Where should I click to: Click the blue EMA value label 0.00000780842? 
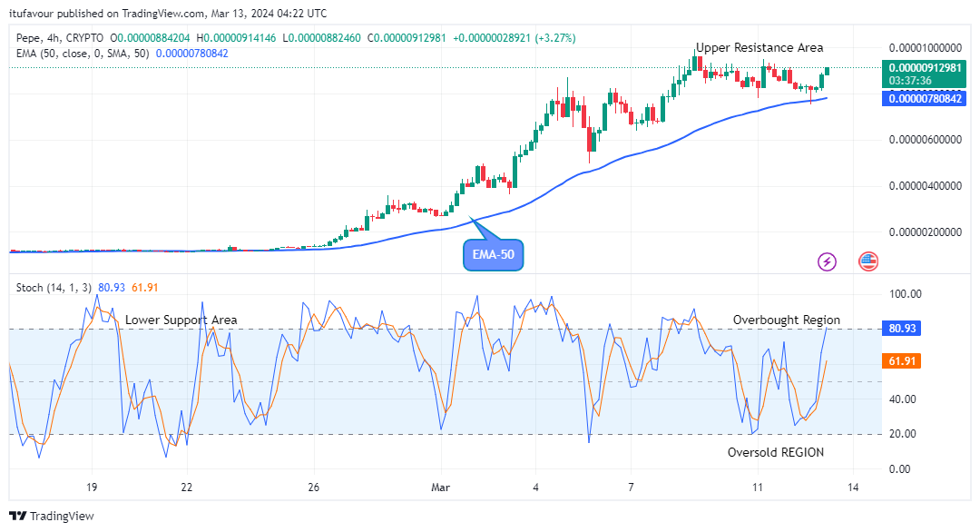(x=924, y=98)
